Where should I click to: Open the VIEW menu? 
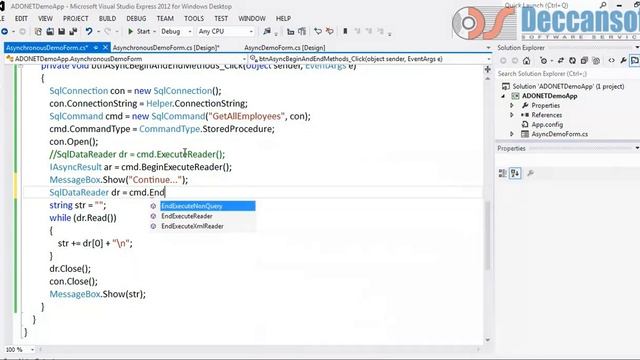(x=45, y=19)
